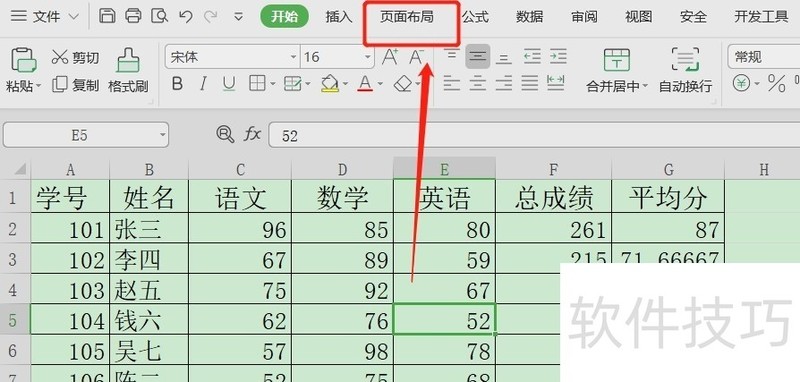Click the zoom magnifier beside fx

[x=225, y=135]
